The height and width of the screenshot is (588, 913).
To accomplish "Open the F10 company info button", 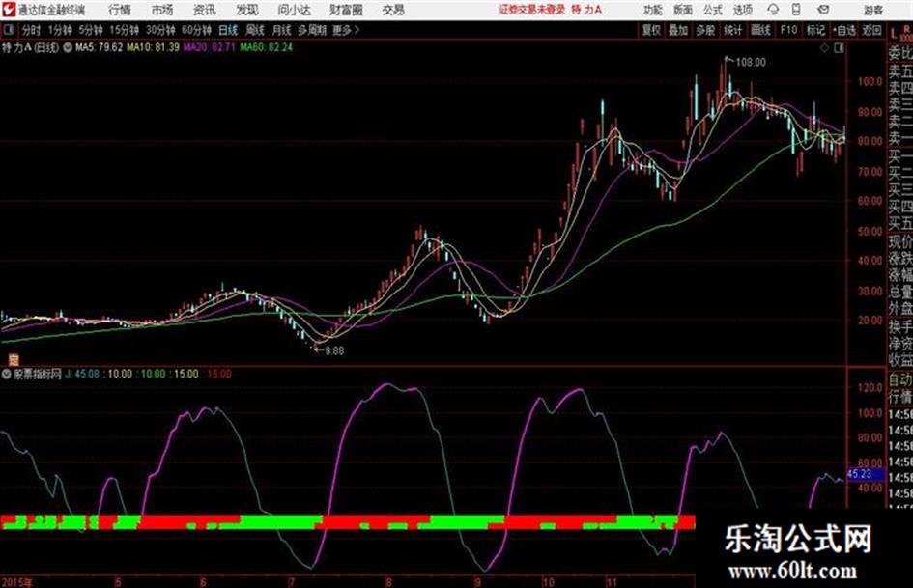I will point(788,30).
